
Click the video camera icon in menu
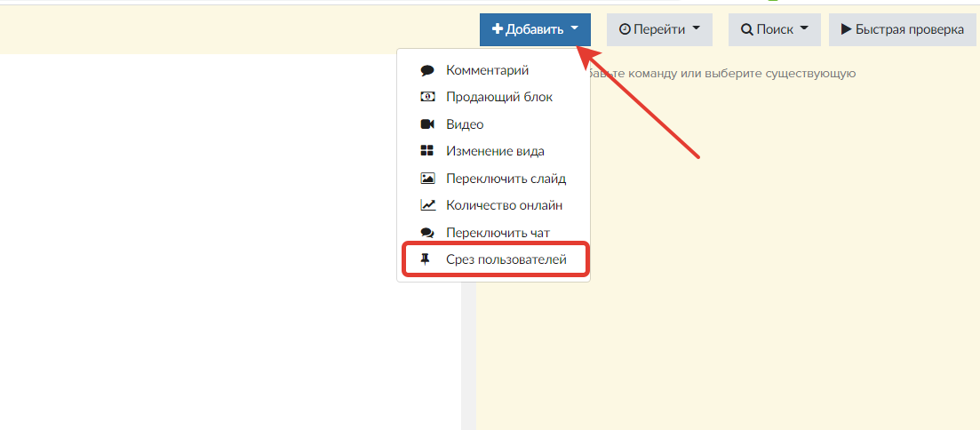coord(427,124)
